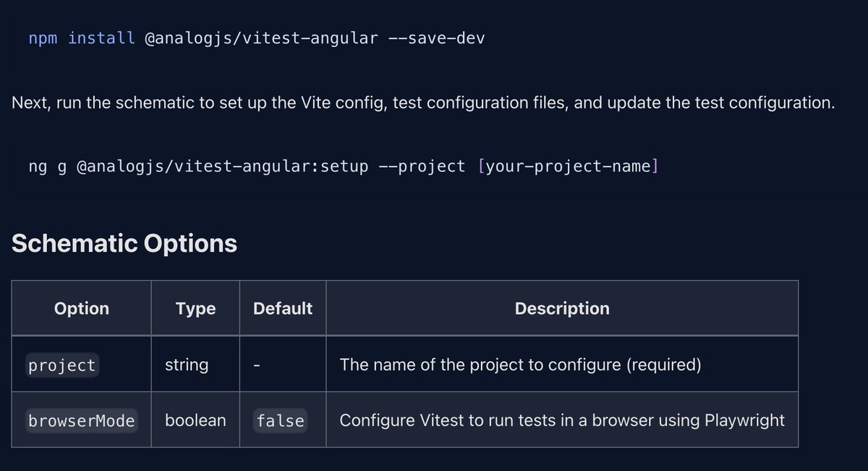
Task: Click the Default column header
Action: (x=283, y=308)
